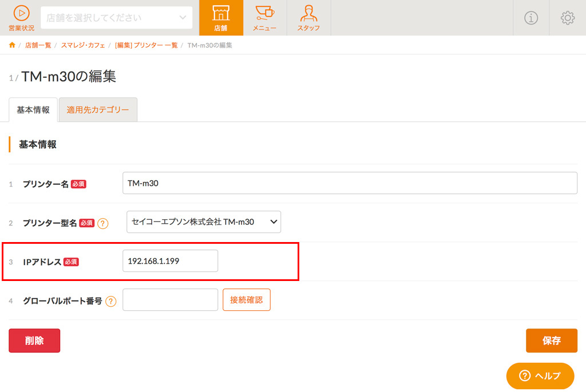Switch to 適用先カテゴリー tab

[98, 110]
